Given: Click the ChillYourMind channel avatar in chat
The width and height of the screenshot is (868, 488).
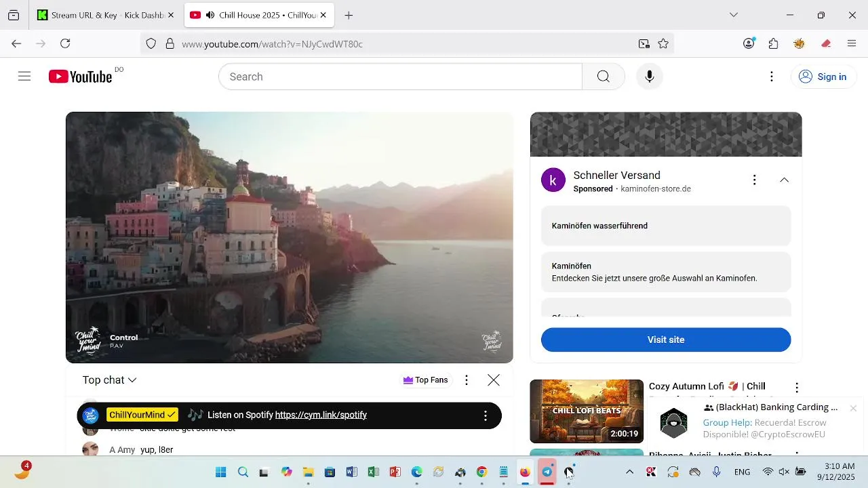Looking at the screenshot, I should pos(90,415).
